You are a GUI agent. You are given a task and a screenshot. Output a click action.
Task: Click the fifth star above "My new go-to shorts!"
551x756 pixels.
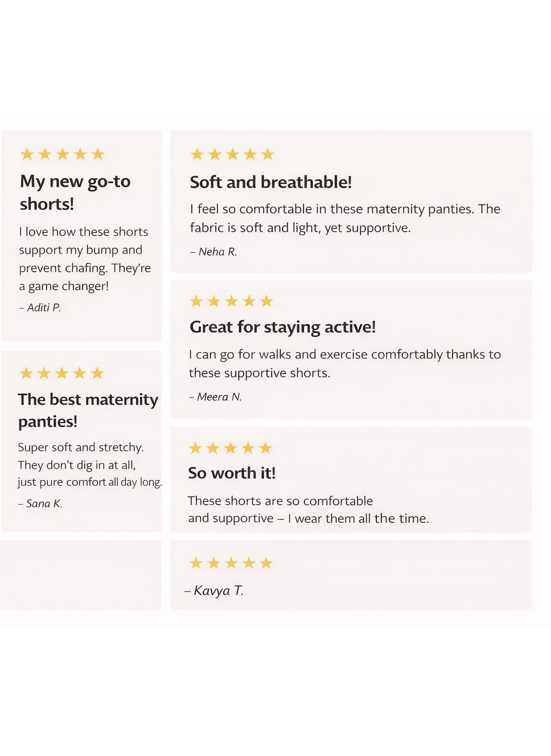coord(98,154)
